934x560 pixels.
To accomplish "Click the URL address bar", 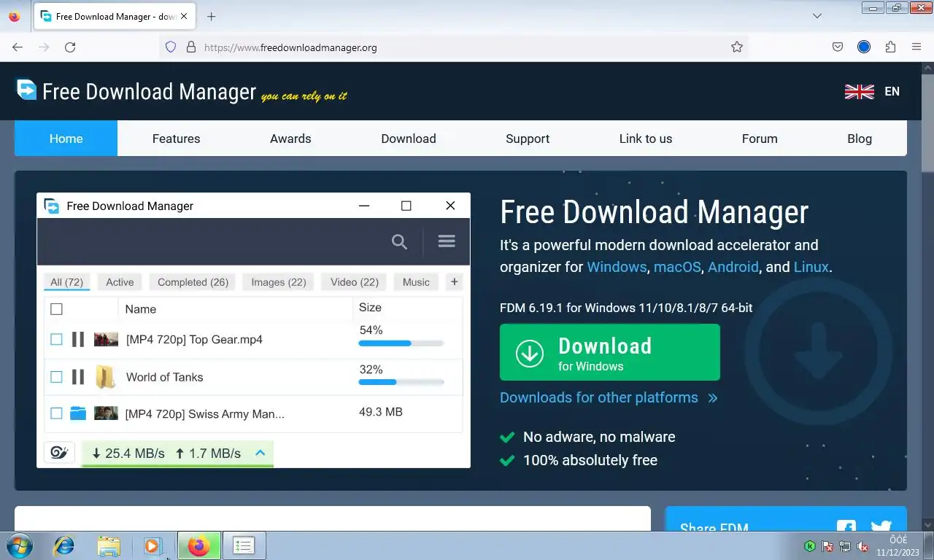I will (452, 47).
